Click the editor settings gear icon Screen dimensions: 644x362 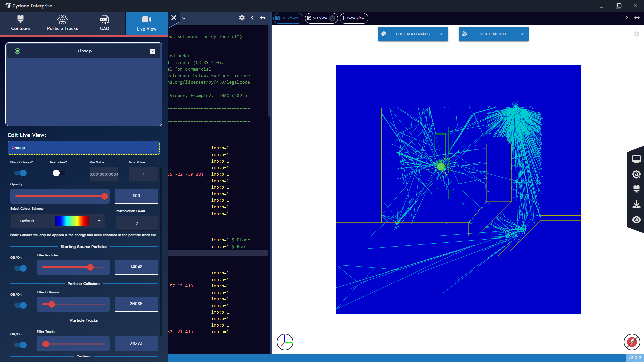tap(241, 18)
